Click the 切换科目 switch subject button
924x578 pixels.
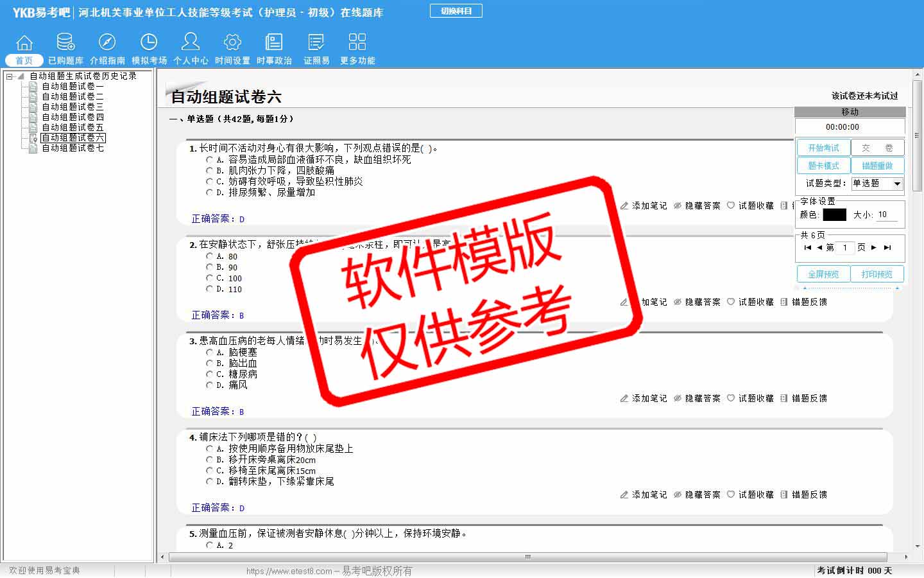pyautogui.click(x=456, y=11)
